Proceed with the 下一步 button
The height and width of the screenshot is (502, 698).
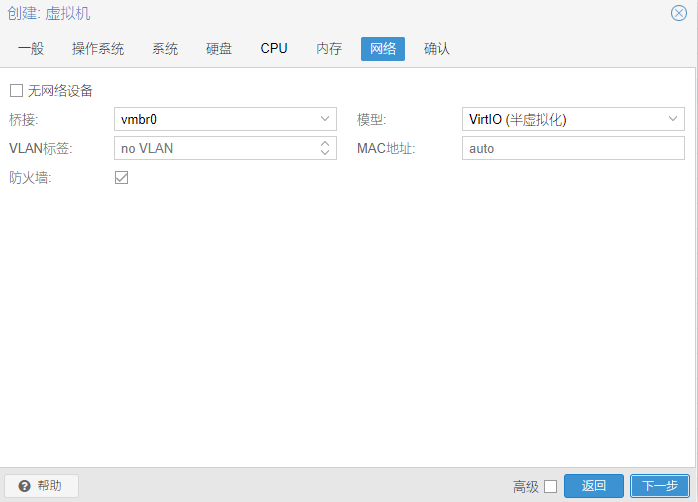[x=660, y=486]
